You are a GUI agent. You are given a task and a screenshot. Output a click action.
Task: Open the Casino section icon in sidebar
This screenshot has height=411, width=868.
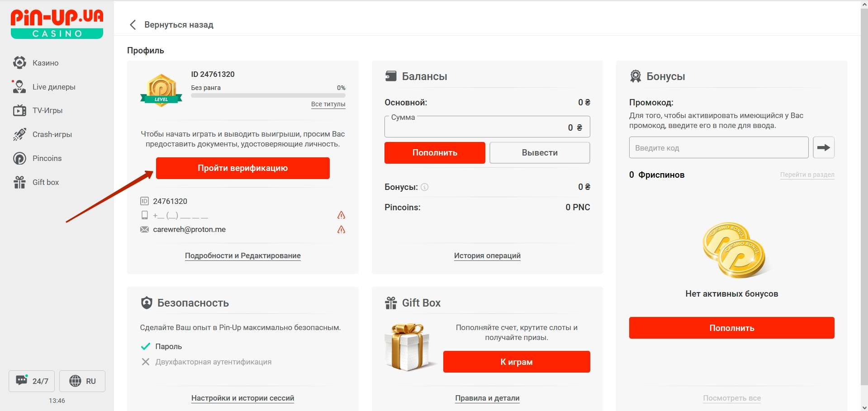click(19, 63)
